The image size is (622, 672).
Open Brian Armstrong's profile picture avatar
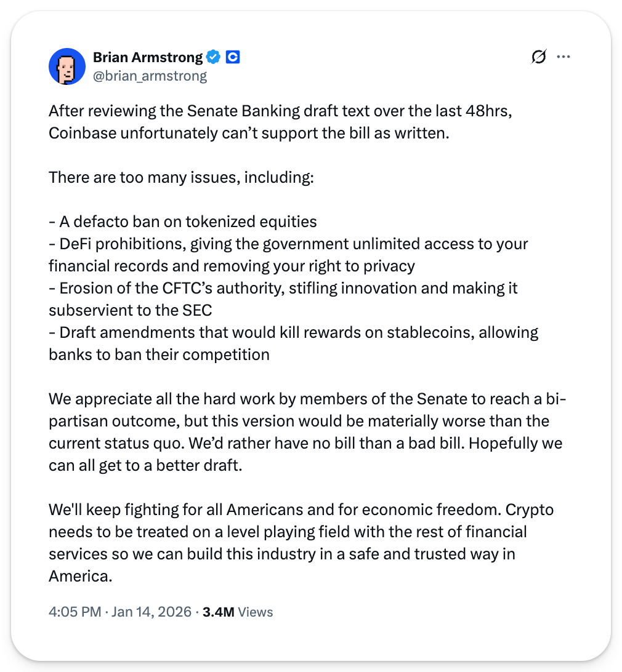point(67,66)
